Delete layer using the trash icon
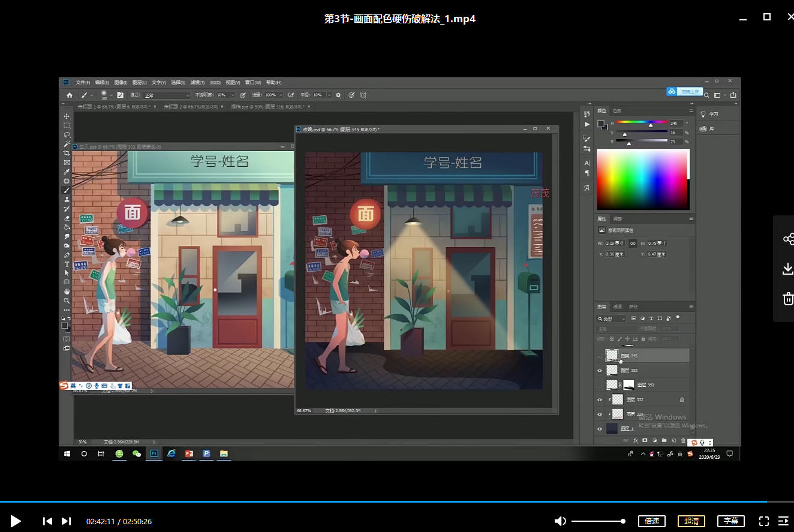794x532 pixels. click(682, 441)
